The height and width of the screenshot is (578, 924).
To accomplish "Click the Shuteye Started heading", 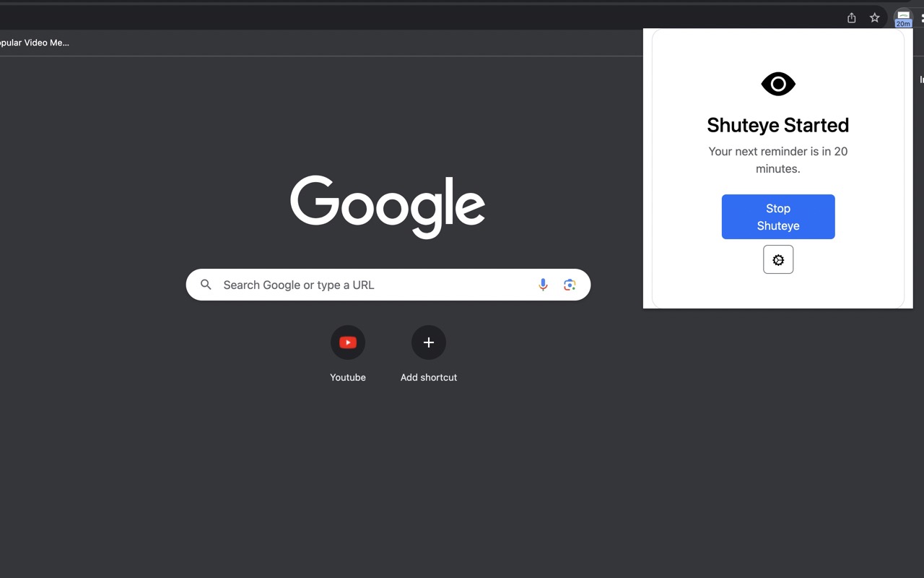I will click(778, 125).
